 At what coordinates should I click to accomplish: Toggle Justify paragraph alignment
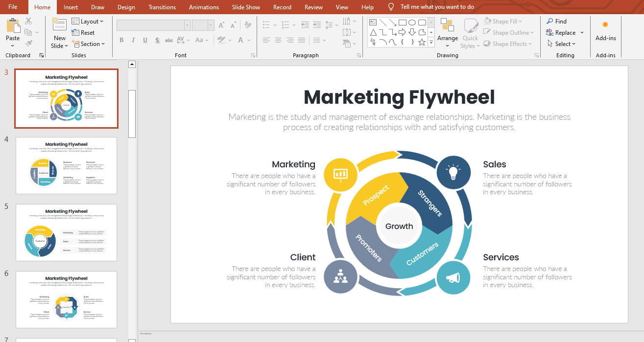click(302, 40)
